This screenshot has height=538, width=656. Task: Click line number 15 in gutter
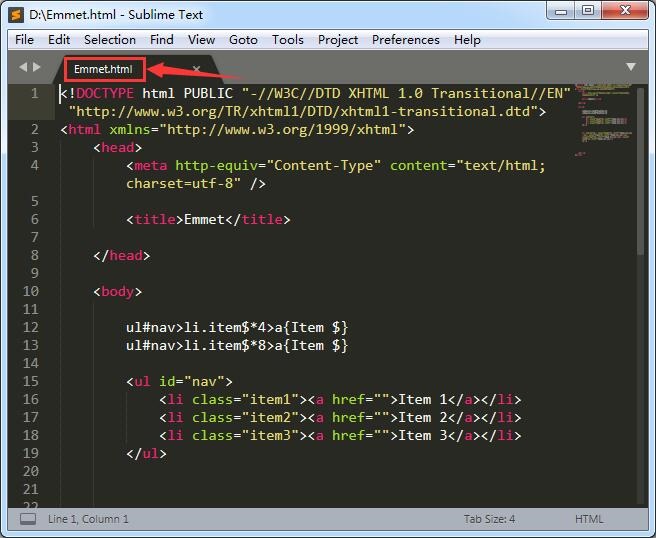[31, 381]
